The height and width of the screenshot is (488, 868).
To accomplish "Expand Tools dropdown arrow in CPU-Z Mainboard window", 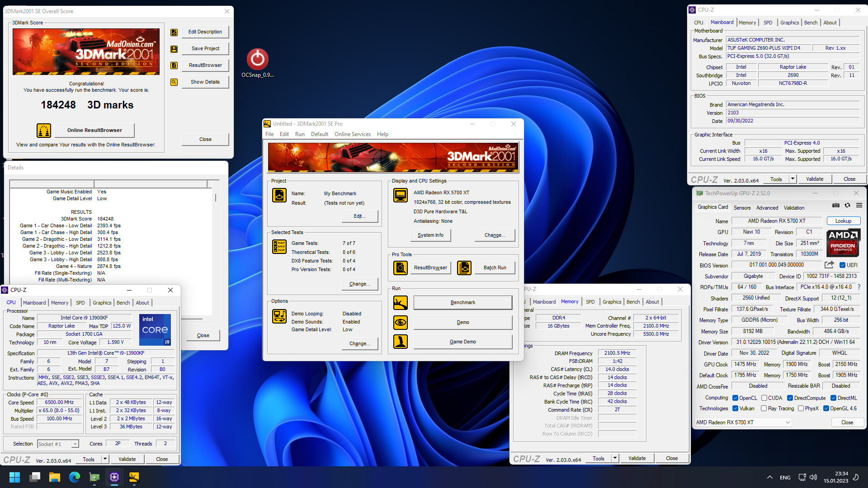I will (793, 179).
